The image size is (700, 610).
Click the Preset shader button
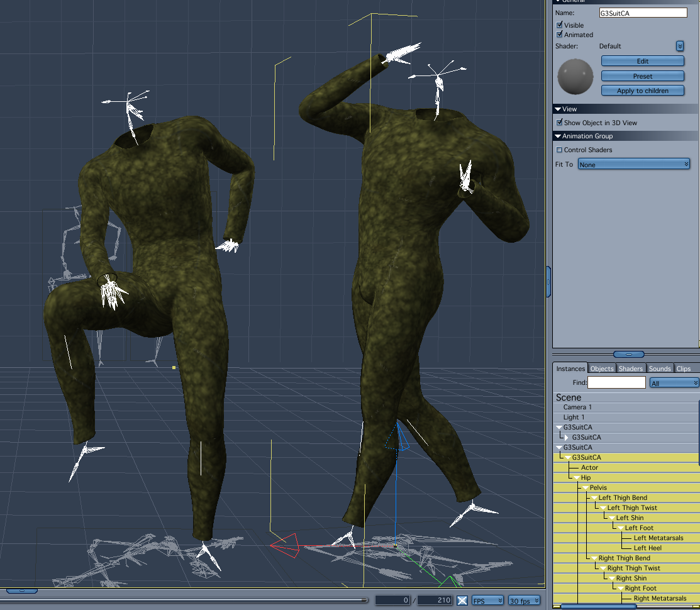click(x=642, y=76)
